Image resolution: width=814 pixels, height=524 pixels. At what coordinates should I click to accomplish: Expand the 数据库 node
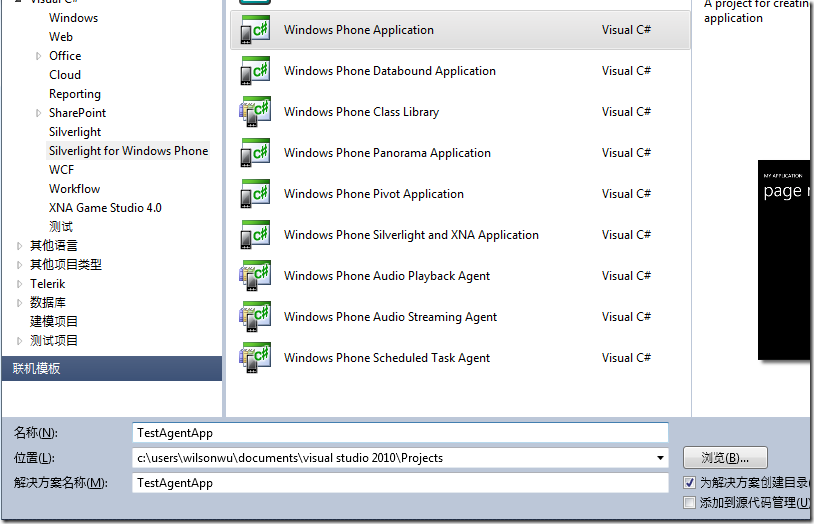pos(19,303)
